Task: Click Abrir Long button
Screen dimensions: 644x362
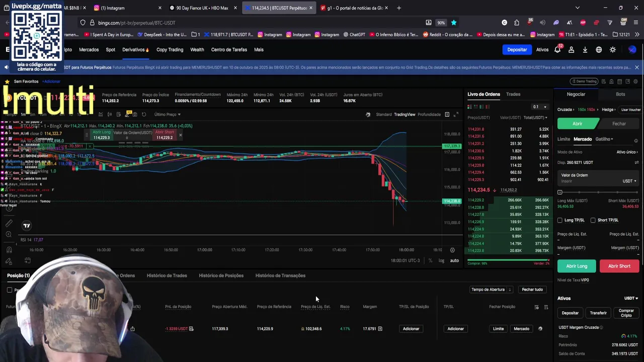Action: pyautogui.click(x=577, y=266)
